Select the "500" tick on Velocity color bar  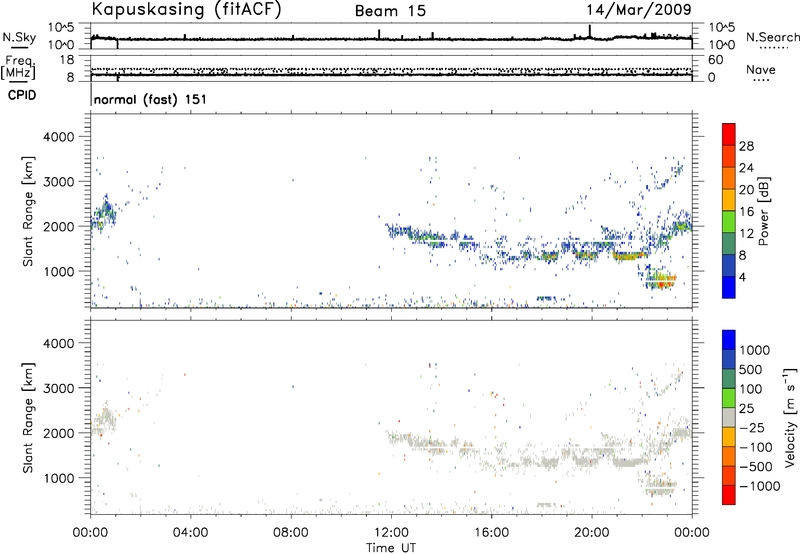(x=751, y=369)
